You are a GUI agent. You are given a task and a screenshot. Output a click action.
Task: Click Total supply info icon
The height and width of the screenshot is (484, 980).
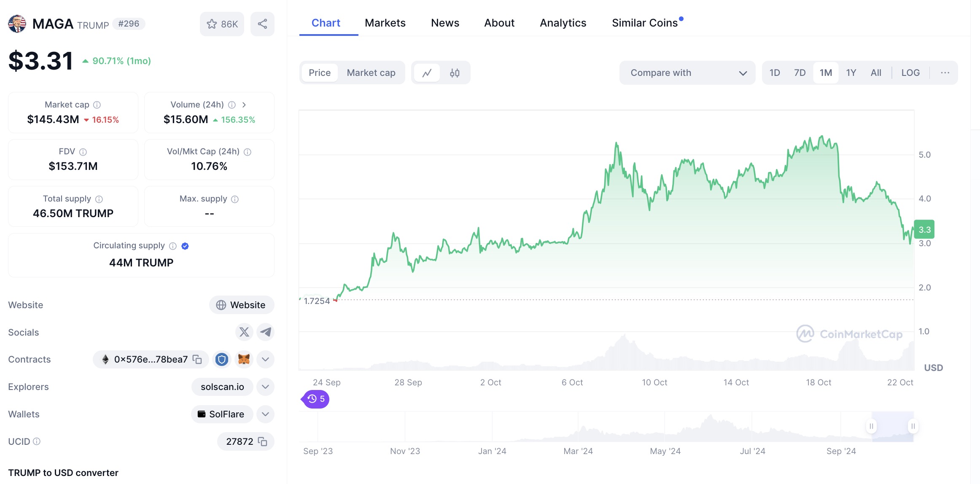(x=99, y=199)
